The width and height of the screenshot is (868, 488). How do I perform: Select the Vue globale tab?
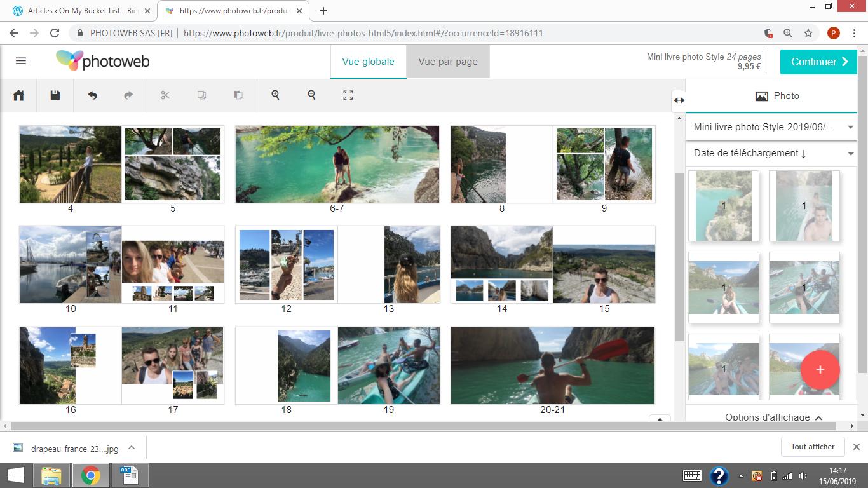click(x=368, y=62)
